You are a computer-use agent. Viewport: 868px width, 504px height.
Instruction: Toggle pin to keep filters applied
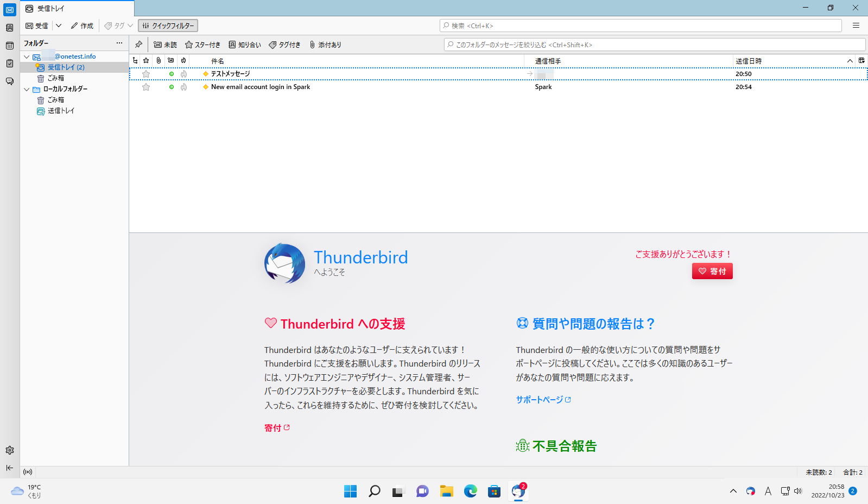[139, 45]
